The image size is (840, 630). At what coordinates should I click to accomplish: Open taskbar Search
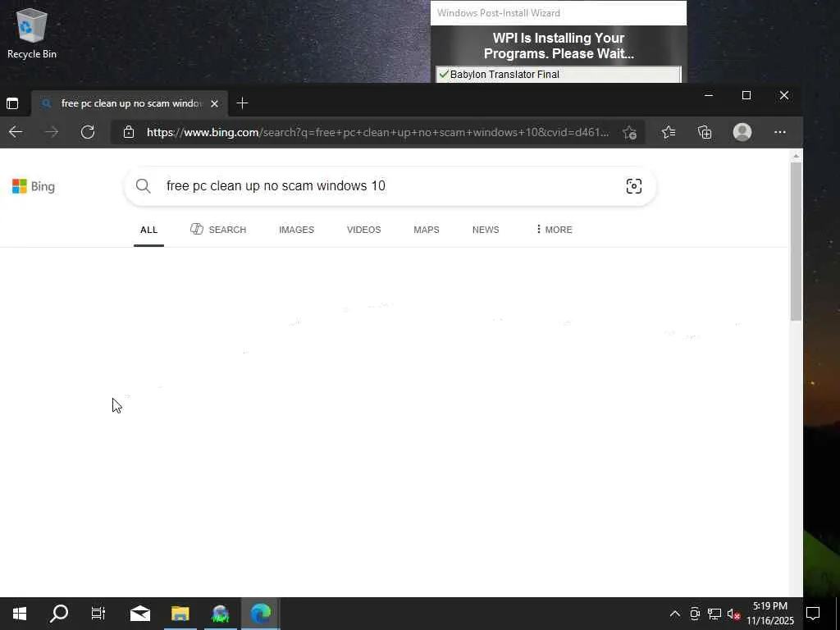point(59,614)
